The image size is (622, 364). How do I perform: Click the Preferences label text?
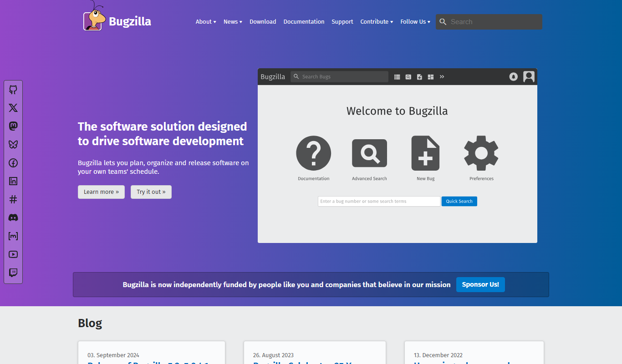[481, 179]
